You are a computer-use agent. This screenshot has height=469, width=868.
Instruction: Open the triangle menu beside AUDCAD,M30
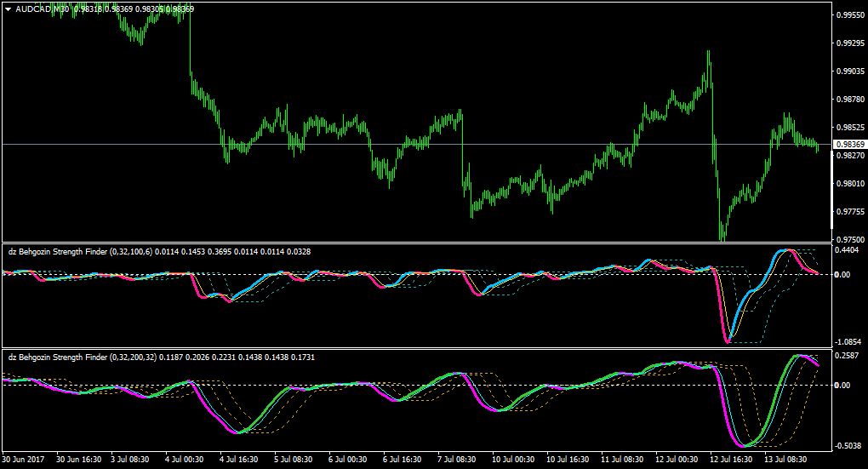pos(9,9)
